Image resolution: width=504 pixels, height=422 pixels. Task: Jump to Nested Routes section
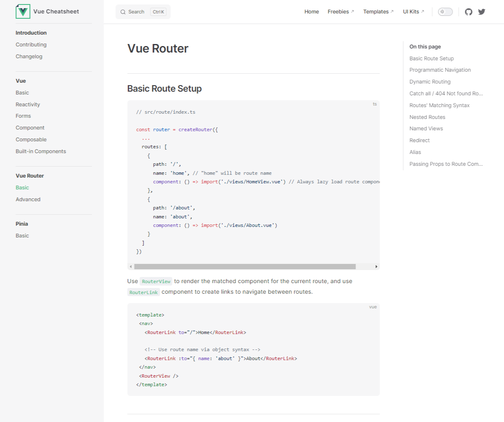pos(427,117)
